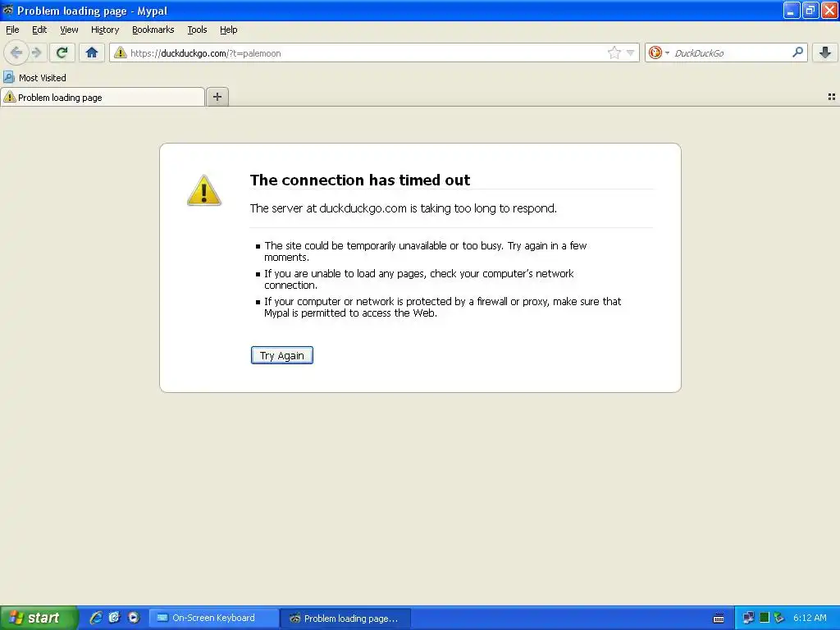
Task: Open the Home page via house icon
Action: click(x=92, y=52)
